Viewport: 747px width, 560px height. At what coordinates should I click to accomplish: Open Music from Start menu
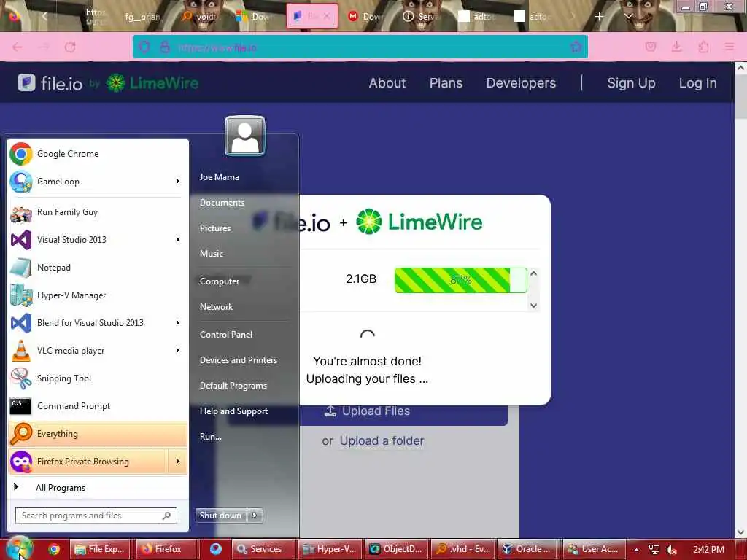point(211,254)
